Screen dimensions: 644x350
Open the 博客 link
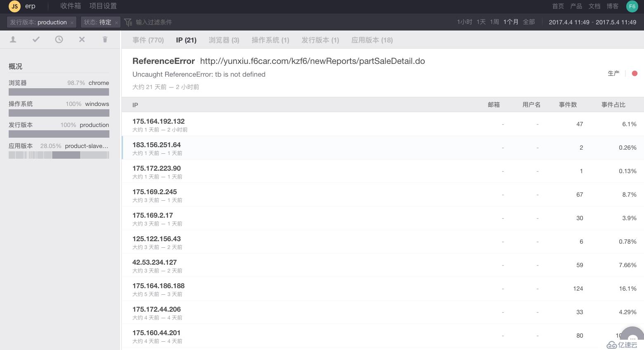point(613,6)
